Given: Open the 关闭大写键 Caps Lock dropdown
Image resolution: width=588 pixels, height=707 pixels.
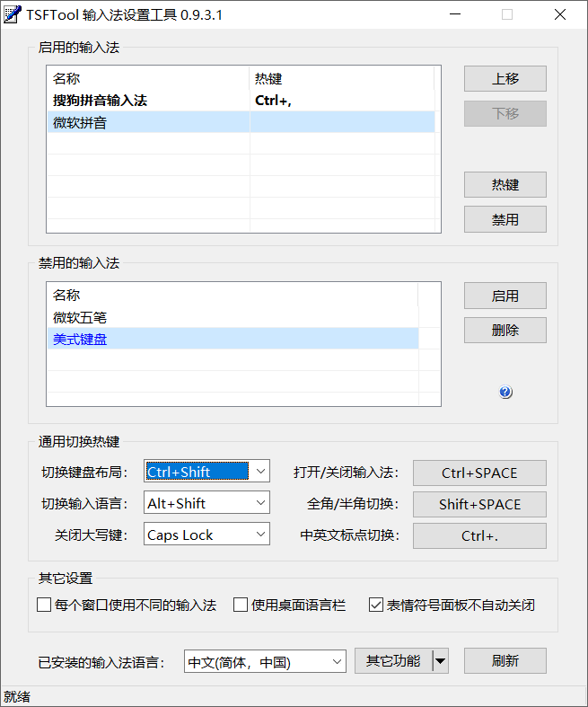Looking at the screenshot, I should pyautogui.click(x=206, y=534).
